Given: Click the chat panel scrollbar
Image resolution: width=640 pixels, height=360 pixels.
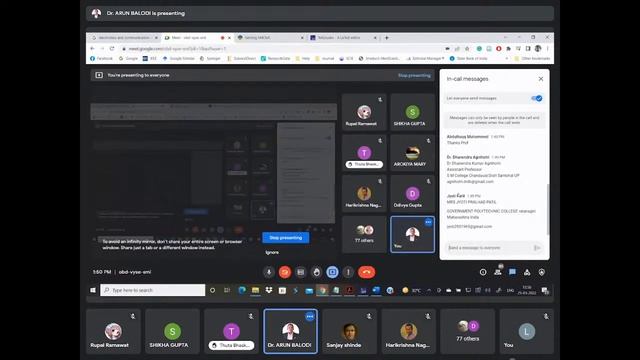Looking at the screenshot, I should [x=548, y=209].
